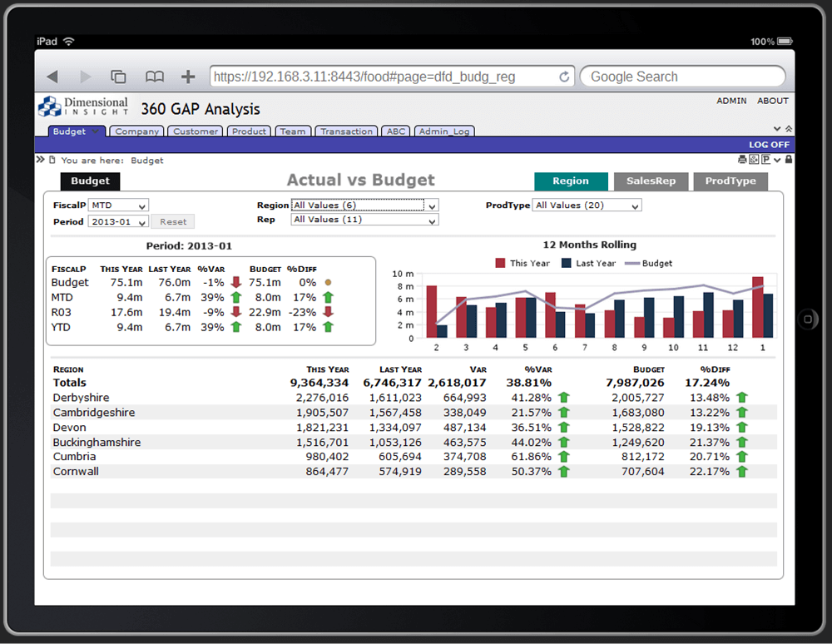Image resolution: width=832 pixels, height=644 pixels.
Task: Click the LOG OFF link
Action: [768, 144]
